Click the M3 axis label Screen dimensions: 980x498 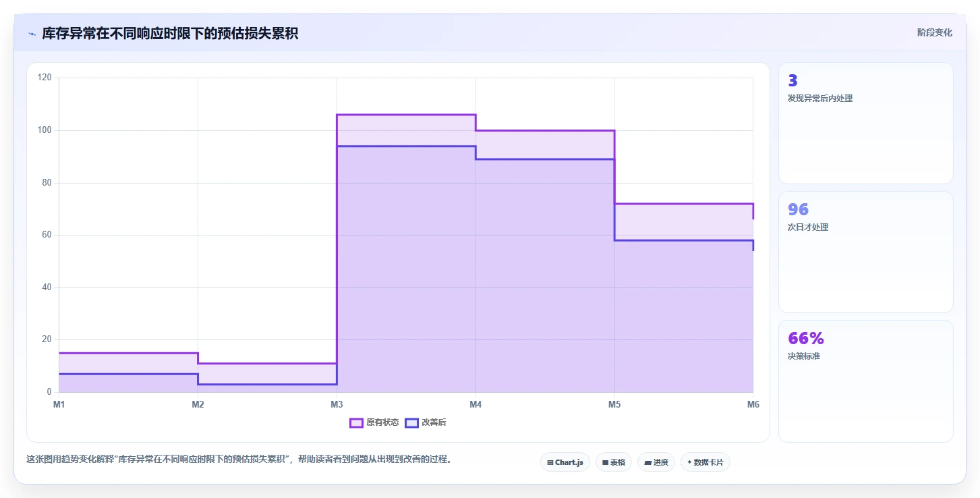[337, 405]
